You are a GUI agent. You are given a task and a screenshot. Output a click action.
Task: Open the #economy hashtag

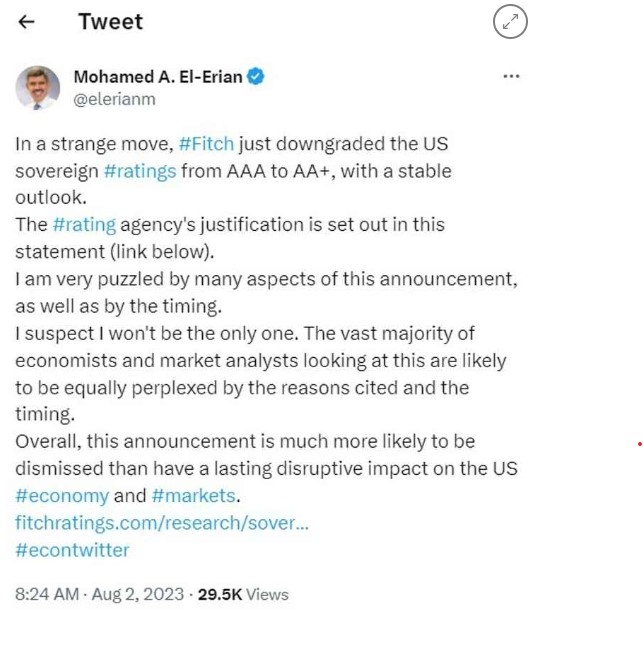(x=62, y=496)
